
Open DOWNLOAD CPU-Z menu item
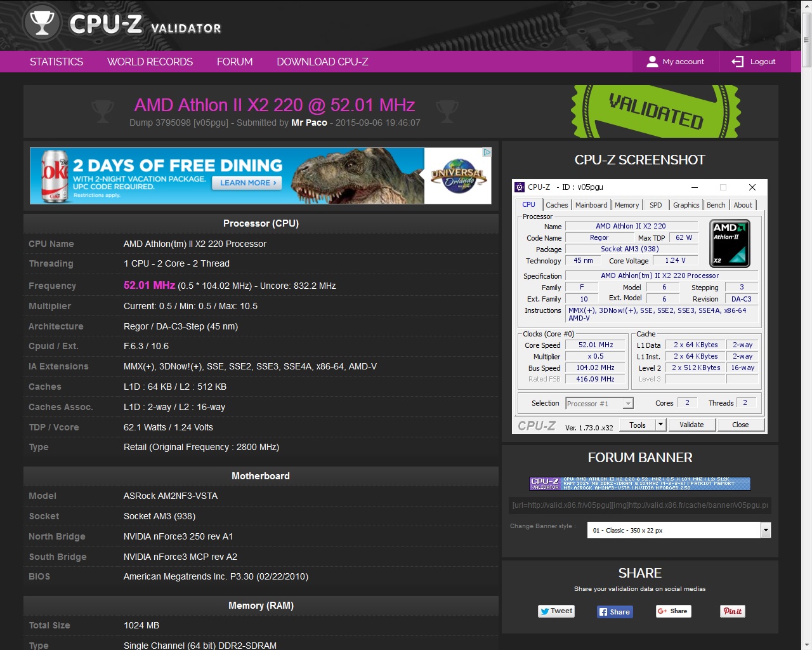coord(322,62)
